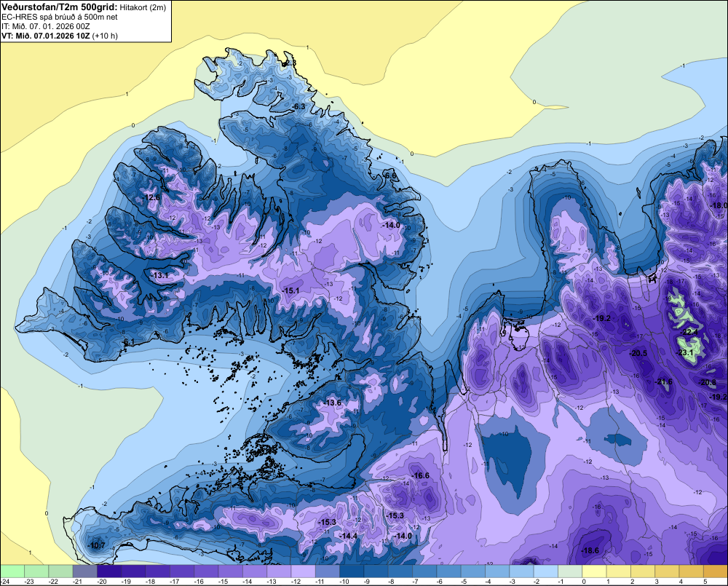Select the orange legend swatch above the 5 label
The image size is (728, 586).
pyautogui.click(x=716, y=571)
